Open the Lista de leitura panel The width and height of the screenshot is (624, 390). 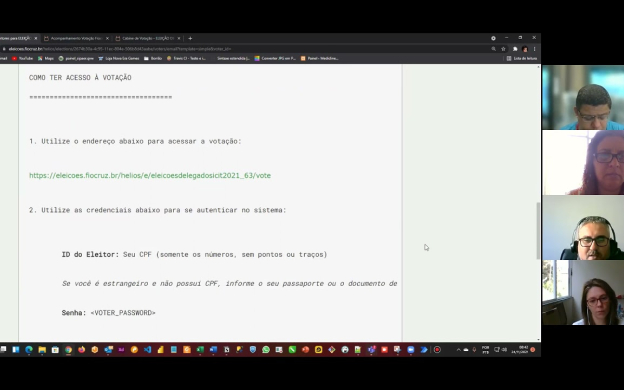(x=522, y=58)
